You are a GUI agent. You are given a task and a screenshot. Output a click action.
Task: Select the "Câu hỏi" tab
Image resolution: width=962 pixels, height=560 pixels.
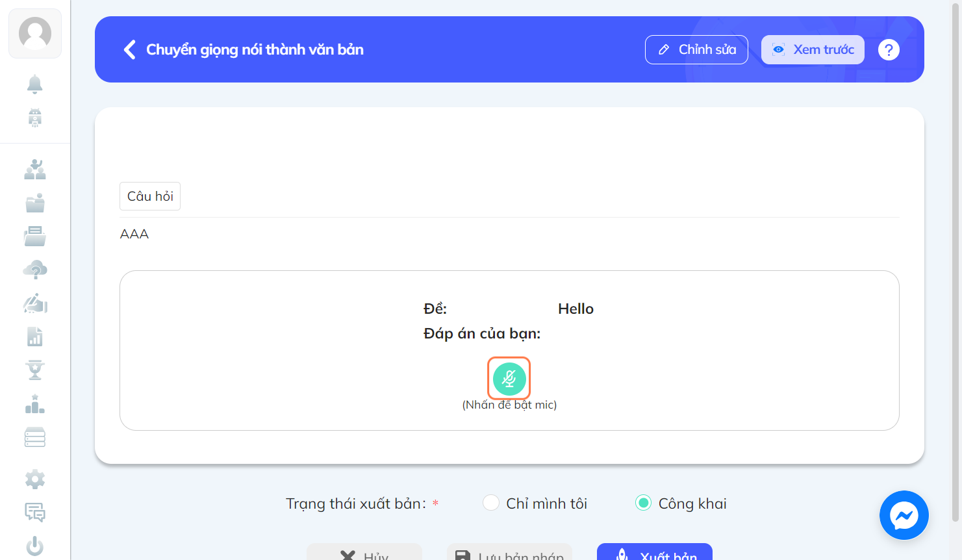click(150, 196)
